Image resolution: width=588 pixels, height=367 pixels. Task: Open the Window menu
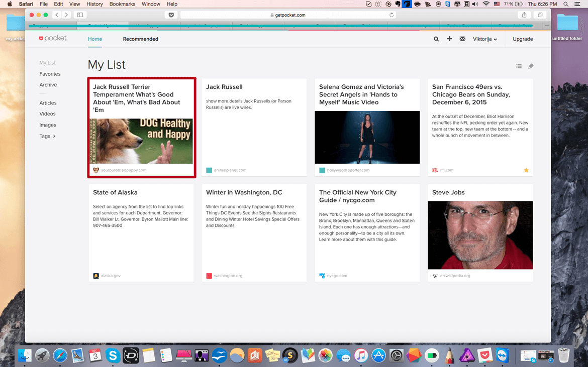coord(151,4)
